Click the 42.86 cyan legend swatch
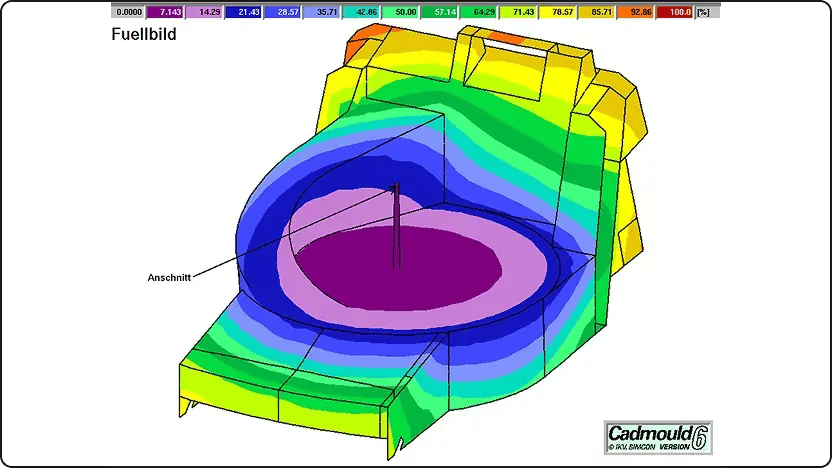The width and height of the screenshot is (832, 468). pyautogui.click(x=361, y=12)
